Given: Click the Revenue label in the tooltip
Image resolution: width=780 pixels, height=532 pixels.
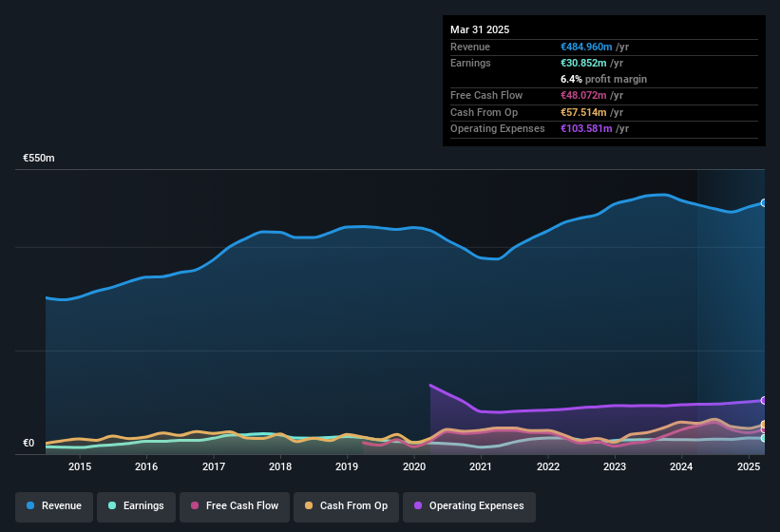Looking at the screenshot, I should pos(470,47).
